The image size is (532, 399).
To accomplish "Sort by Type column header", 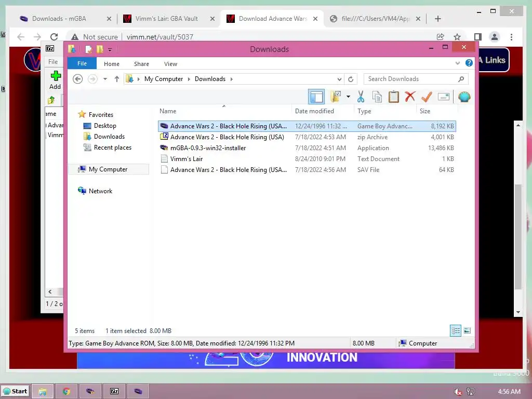I will [x=364, y=111].
